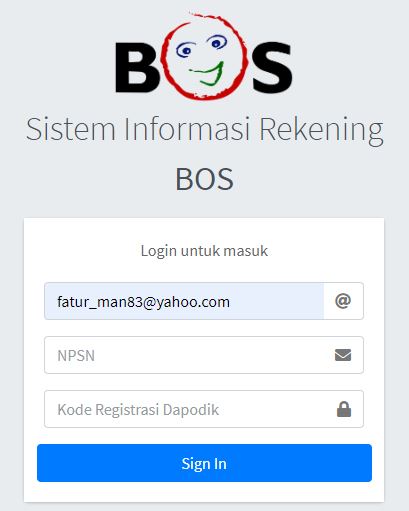Screen dimensions: 409x511
Task: Select the Kode Registrasi Dapodik placeholder text
Action: (x=138, y=410)
